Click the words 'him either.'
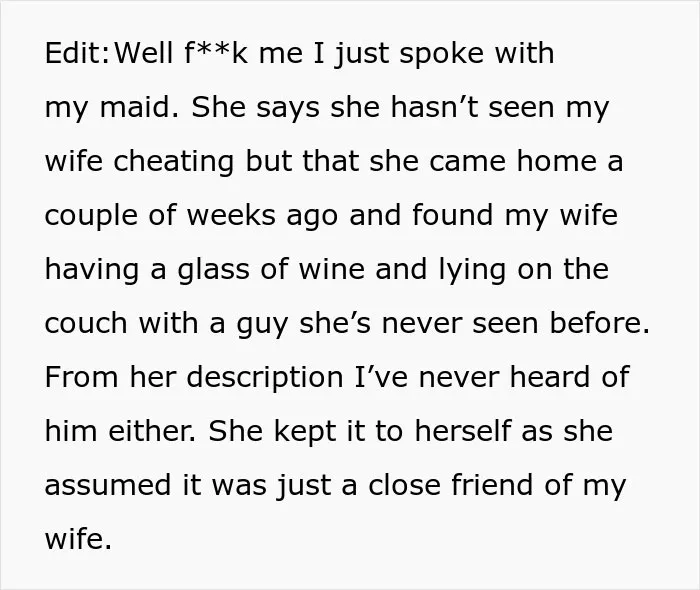The width and height of the screenshot is (700, 590). click(x=121, y=431)
